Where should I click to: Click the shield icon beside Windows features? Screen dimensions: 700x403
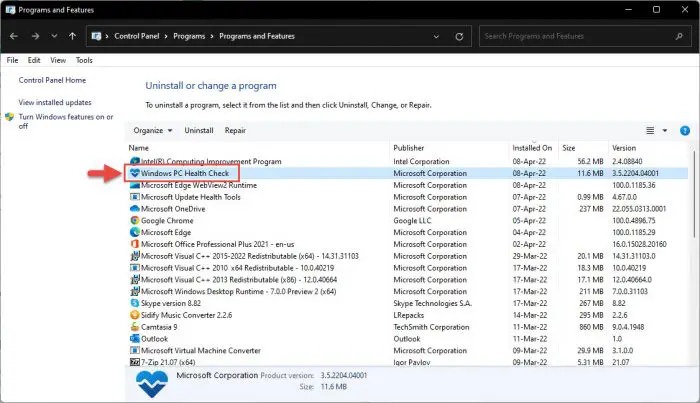pyautogui.click(x=9, y=117)
